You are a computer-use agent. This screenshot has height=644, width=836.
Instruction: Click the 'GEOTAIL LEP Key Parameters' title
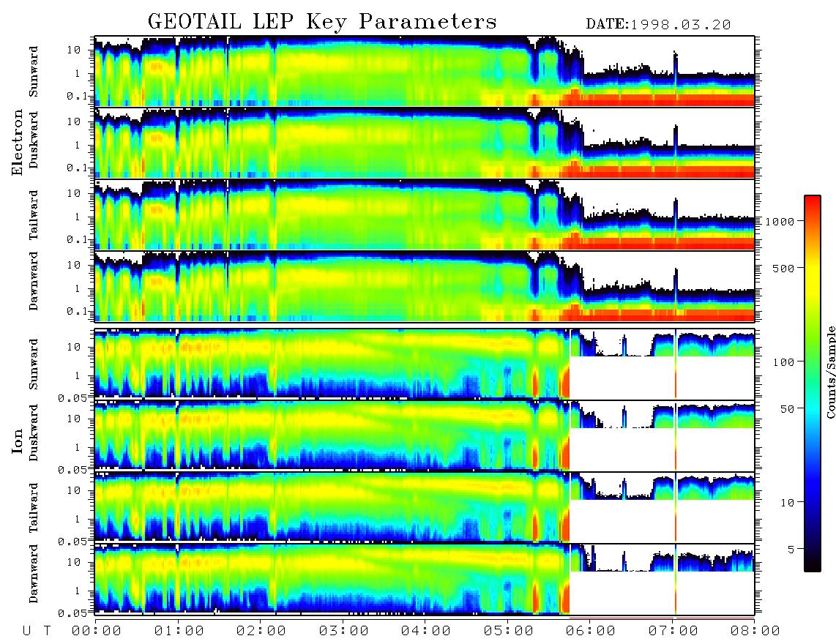(322, 22)
